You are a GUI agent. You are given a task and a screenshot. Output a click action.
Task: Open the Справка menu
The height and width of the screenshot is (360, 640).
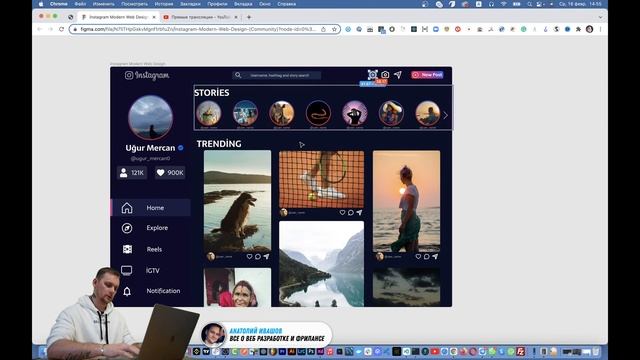coord(287,4)
